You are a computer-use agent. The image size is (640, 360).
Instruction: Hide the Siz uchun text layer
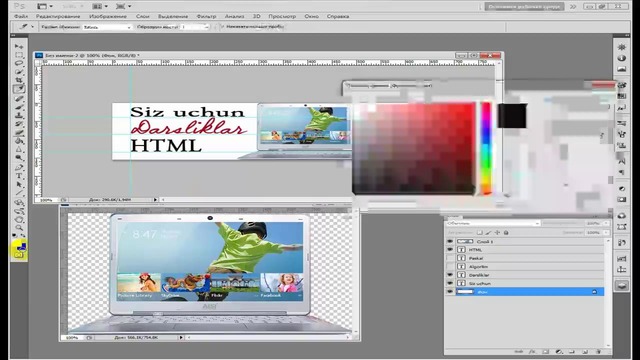point(450,283)
